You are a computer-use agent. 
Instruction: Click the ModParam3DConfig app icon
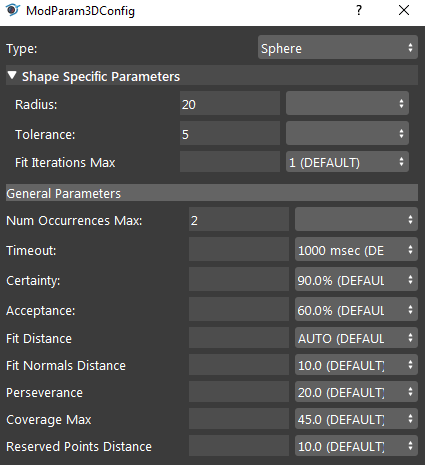(13, 10)
